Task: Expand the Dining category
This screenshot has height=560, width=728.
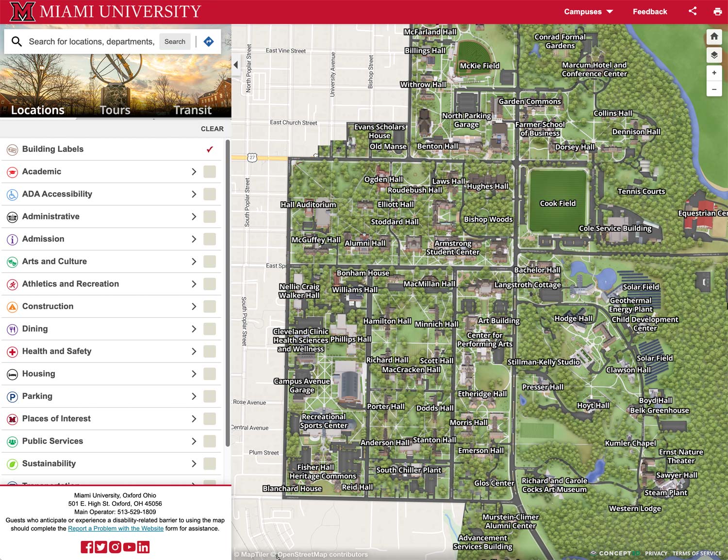Action: [193, 329]
